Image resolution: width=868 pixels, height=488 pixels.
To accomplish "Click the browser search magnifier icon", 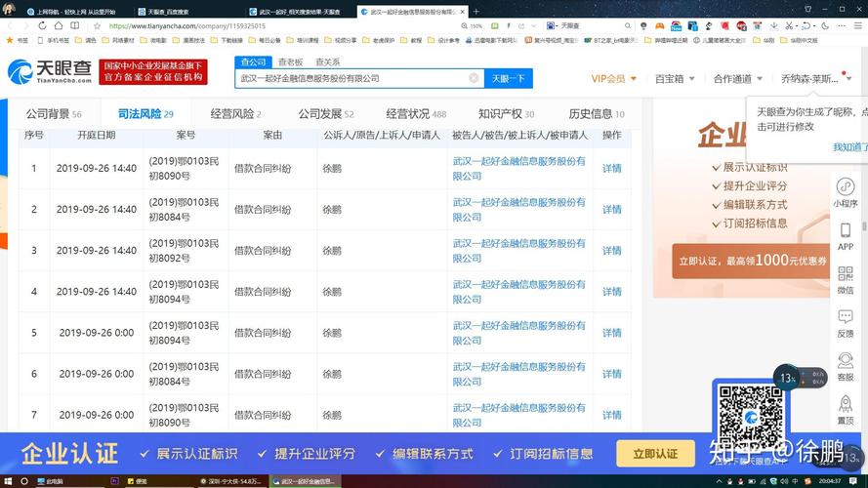I will [x=627, y=25].
